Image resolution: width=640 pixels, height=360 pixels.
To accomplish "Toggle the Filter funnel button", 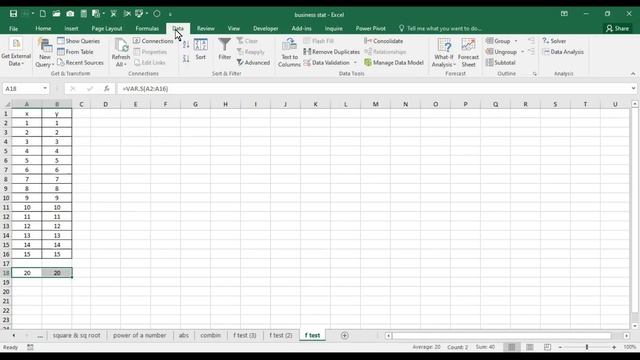I will [224, 50].
